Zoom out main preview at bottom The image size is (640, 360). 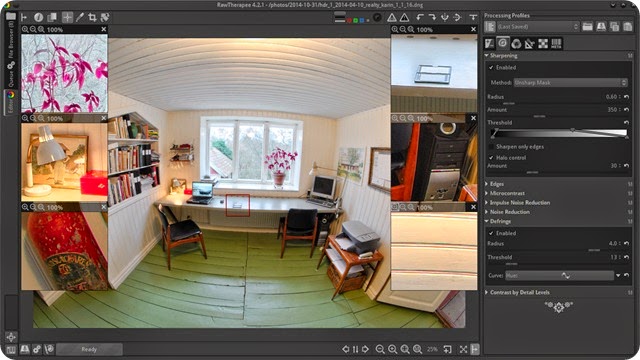pyautogui.click(x=380, y=349)
